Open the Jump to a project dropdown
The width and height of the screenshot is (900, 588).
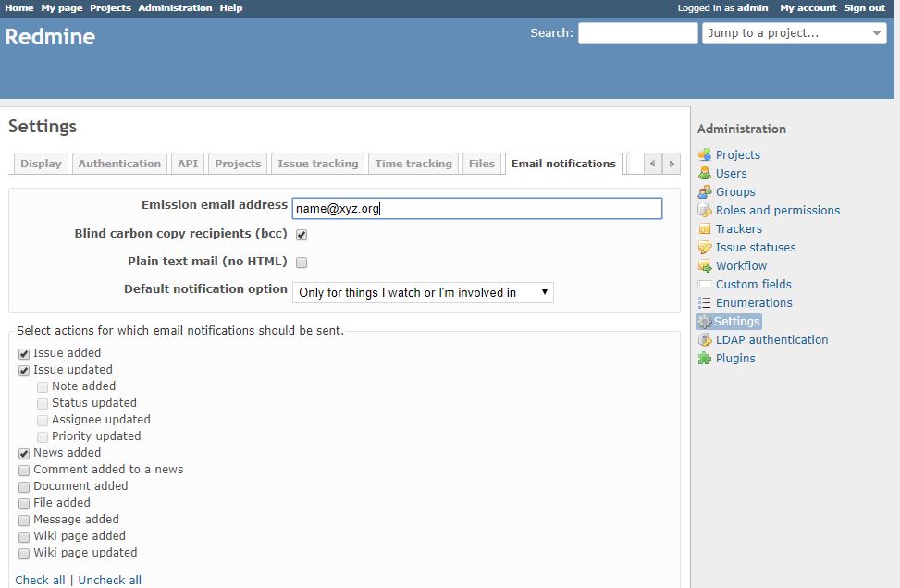pos(794,33)
